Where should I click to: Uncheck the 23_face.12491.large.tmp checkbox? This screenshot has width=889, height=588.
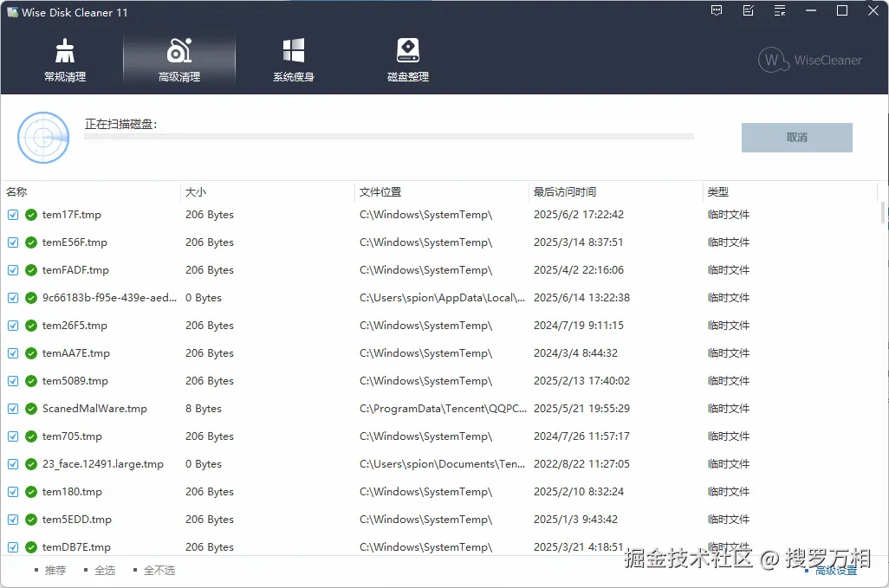[x=13, y=464]
